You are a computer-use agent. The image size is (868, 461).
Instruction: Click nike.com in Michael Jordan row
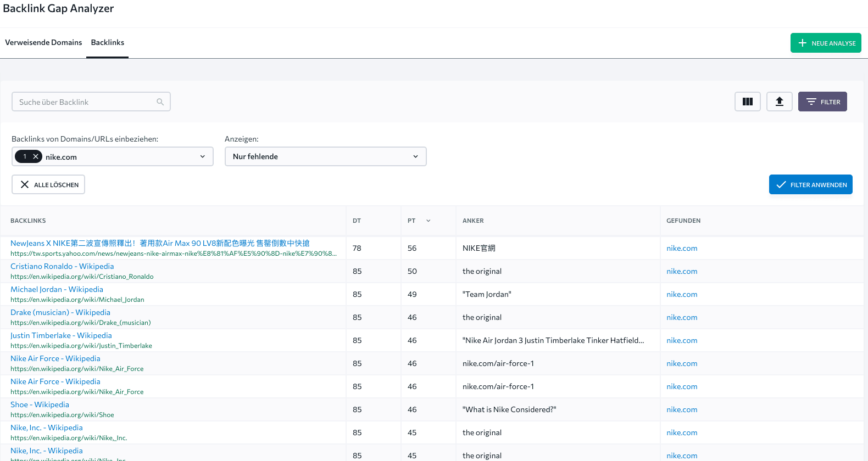pos(682,294)
